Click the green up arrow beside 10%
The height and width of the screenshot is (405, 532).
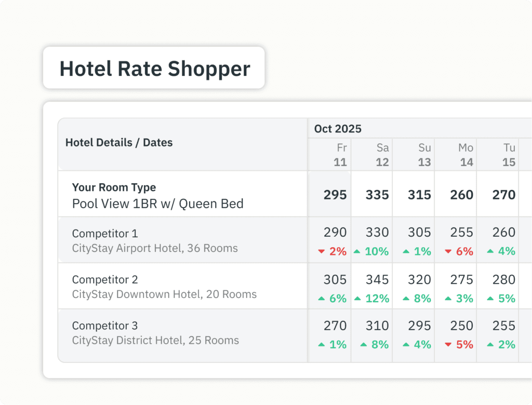tap(357, 252)
